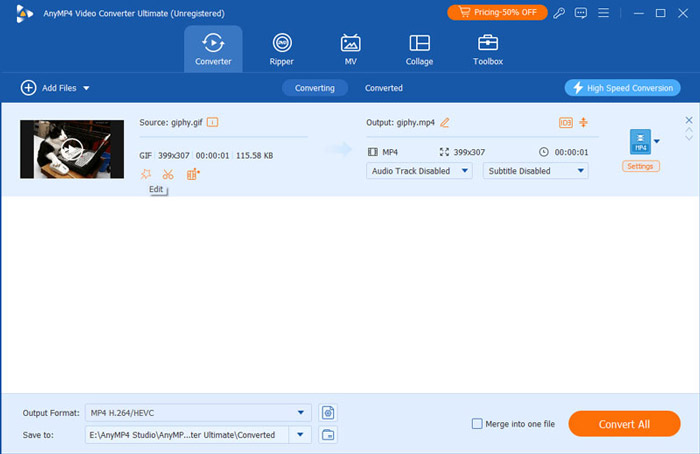Viewport: 700px width, 454px height.
Task: Open the Converter tab
Action: [213, 49]
